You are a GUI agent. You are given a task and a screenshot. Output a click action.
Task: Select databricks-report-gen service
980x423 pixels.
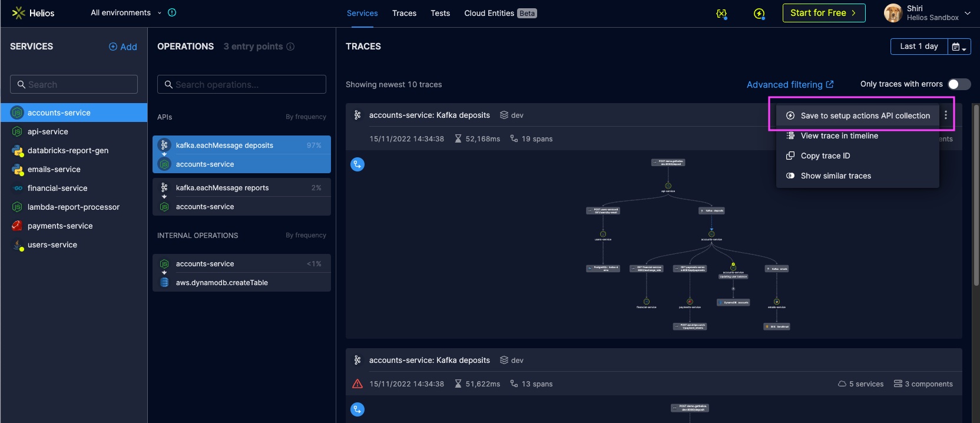tap(74, 150)
